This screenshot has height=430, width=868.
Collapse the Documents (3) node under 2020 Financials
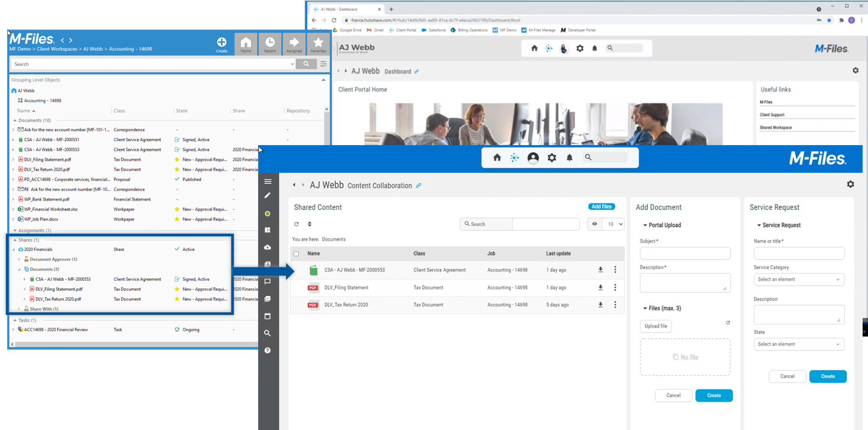coord(19,269)
